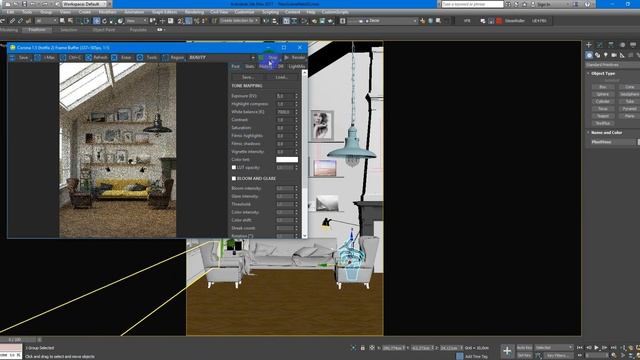This screenshot has height=360, width=640.
Task: Click the Play animation button
Action: point(596,347)
